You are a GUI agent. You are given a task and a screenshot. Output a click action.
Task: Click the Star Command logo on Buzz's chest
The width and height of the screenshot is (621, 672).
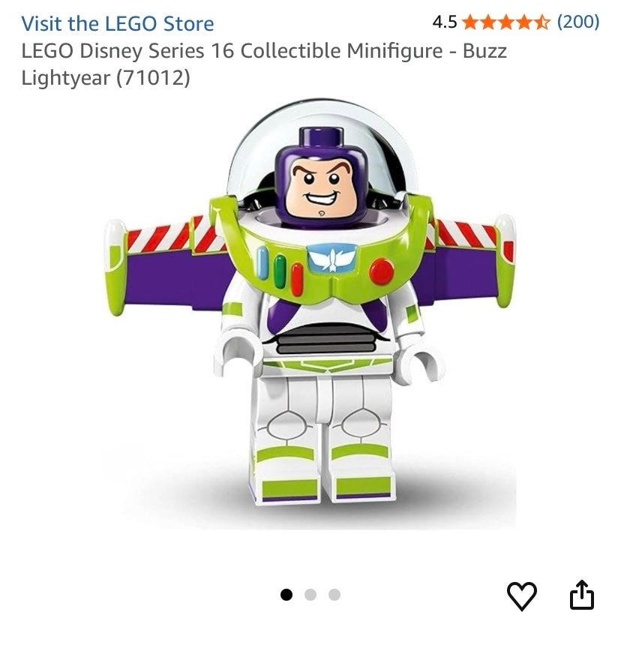click(x=332, y=257)
